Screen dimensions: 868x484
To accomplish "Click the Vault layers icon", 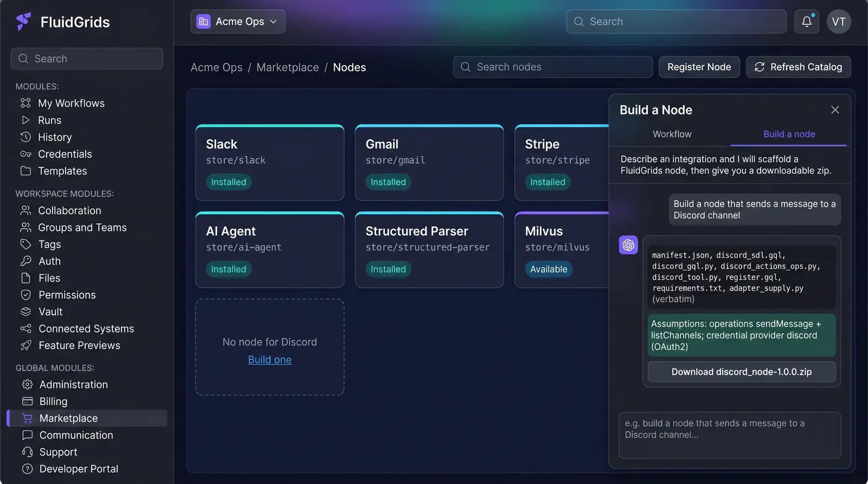I will [25, 312].
